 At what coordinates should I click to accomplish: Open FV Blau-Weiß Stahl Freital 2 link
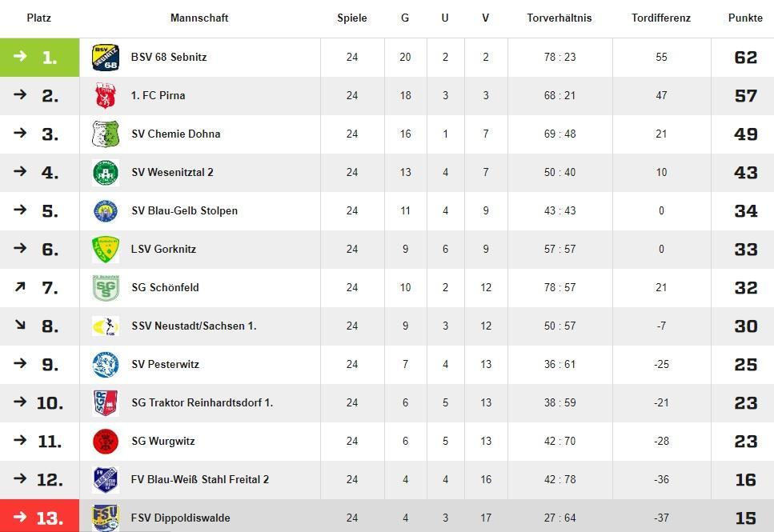point(200,480)
